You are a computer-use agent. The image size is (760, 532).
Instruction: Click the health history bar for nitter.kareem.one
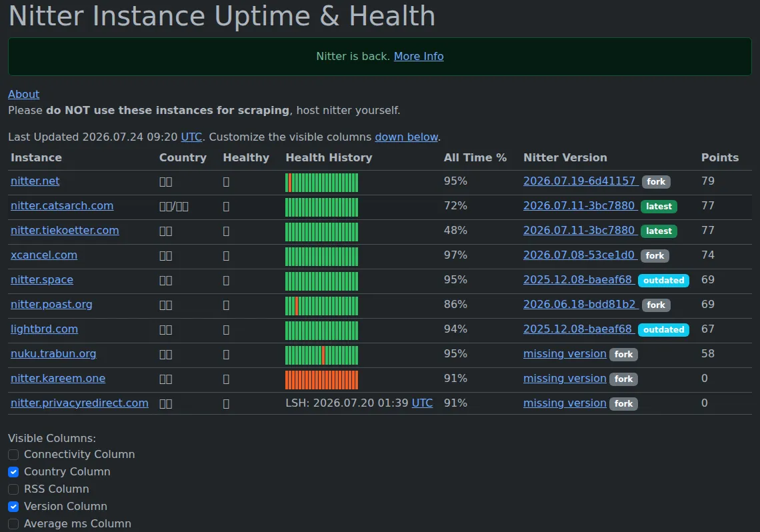pyautogui.click(x=322, y=380)
